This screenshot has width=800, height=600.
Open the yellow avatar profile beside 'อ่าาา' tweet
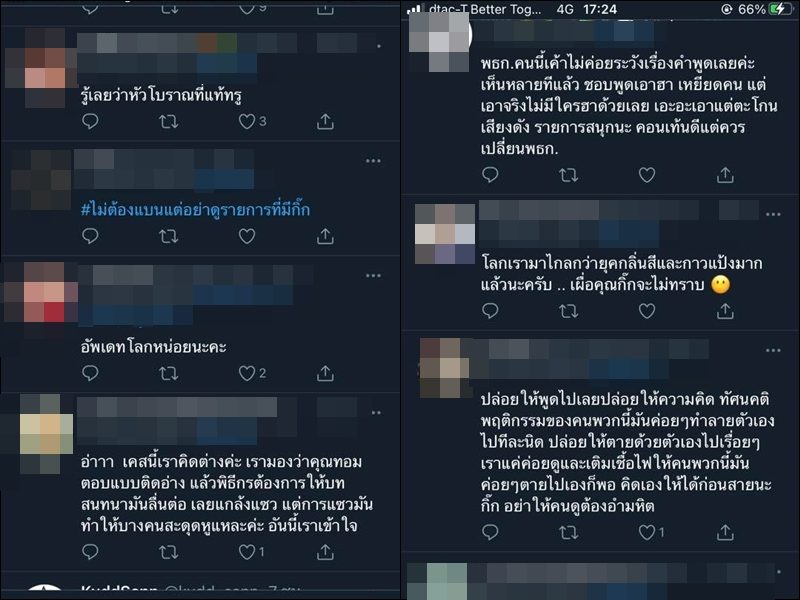(x=46, y=434)
